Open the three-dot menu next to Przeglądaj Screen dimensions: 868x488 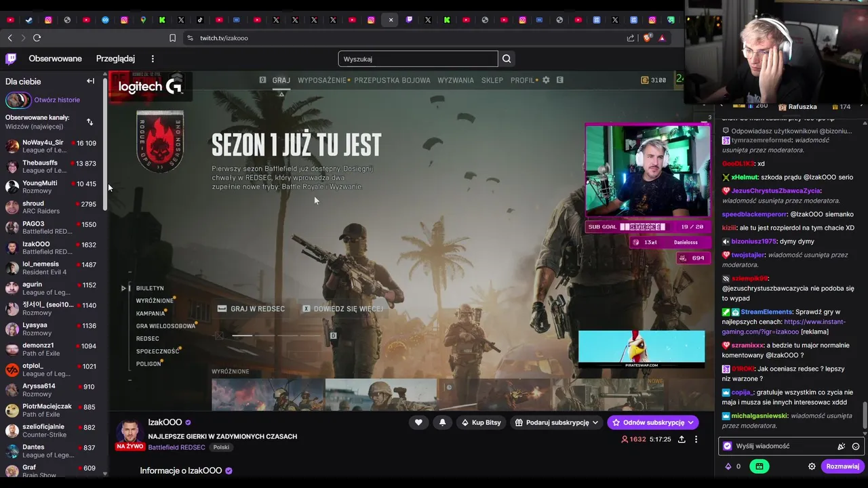pos(153,59)
